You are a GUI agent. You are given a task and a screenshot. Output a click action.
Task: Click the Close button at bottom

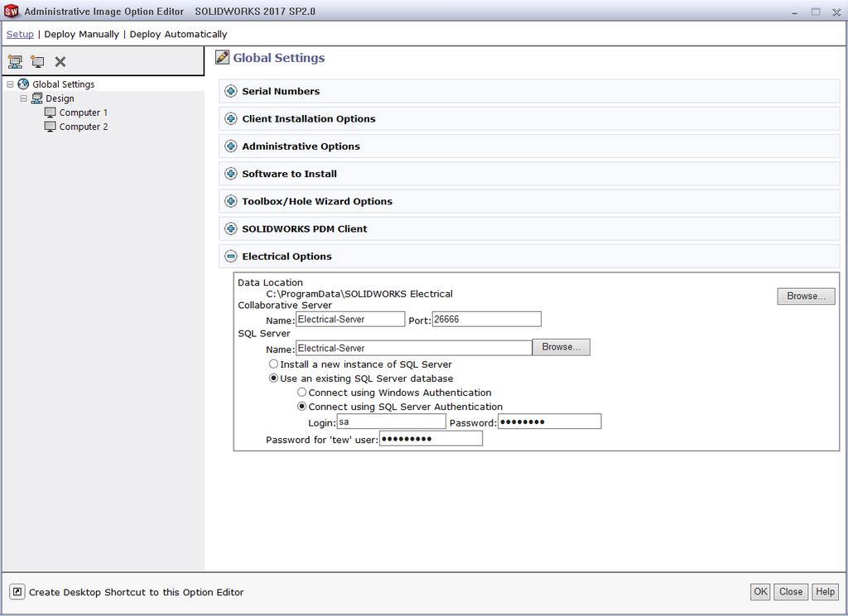click(791, 592)
